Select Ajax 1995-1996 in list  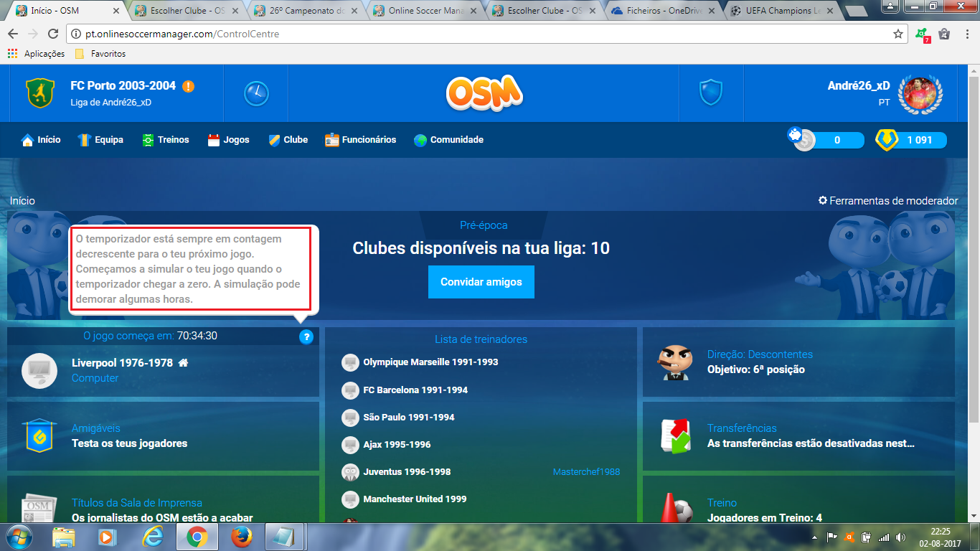[x=397, y=445]
